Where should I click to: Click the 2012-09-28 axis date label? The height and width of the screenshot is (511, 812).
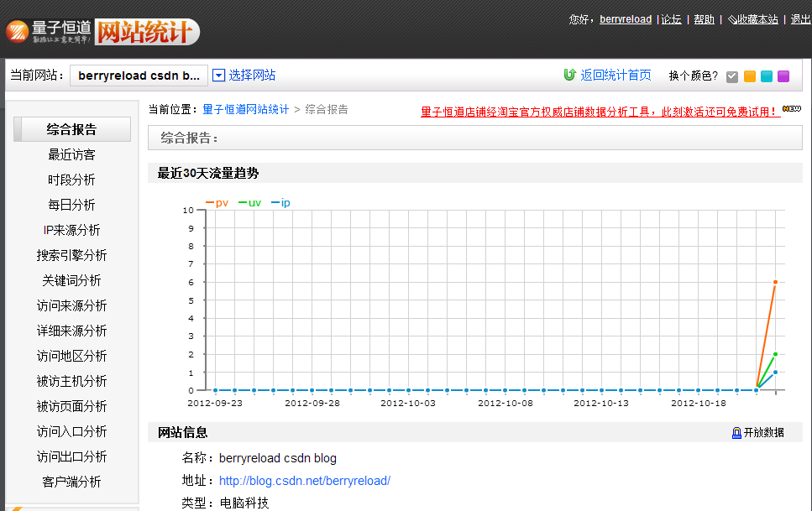[312, 404]
